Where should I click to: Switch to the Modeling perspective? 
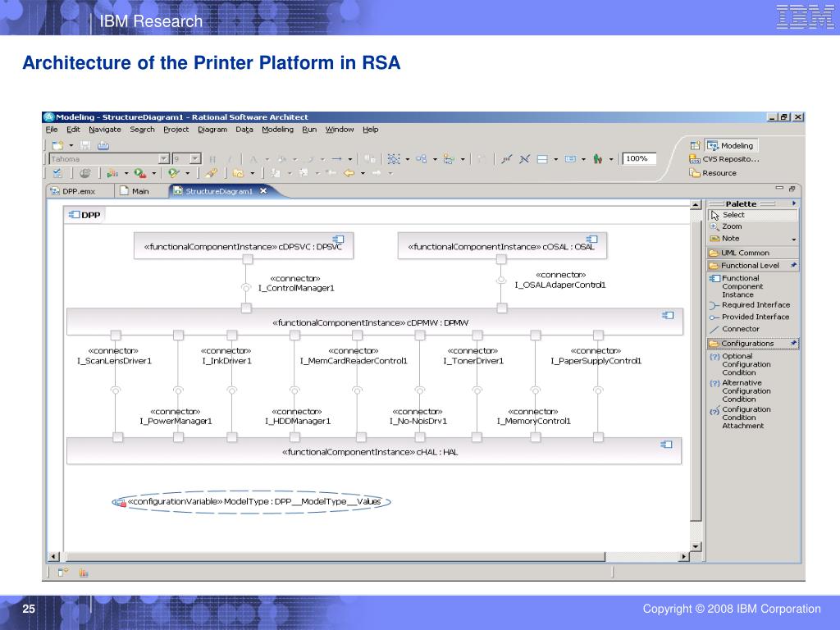click(x=731, y=146)
